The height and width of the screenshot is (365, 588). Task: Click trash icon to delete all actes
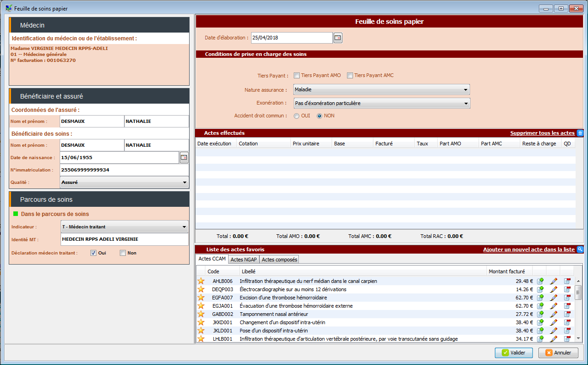point(580,133)
